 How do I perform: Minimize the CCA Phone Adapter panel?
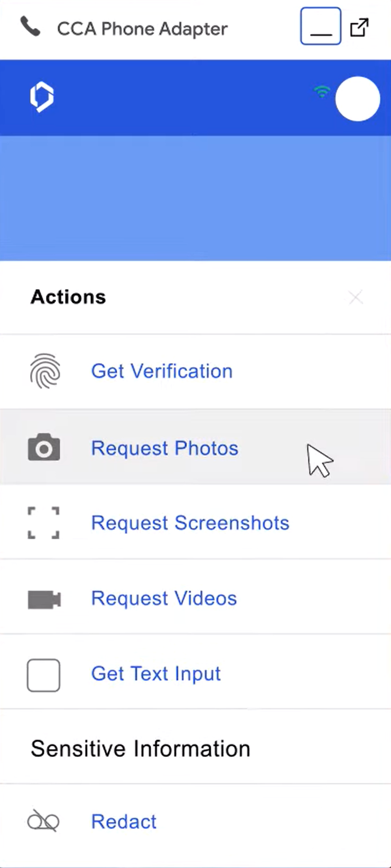321,26
